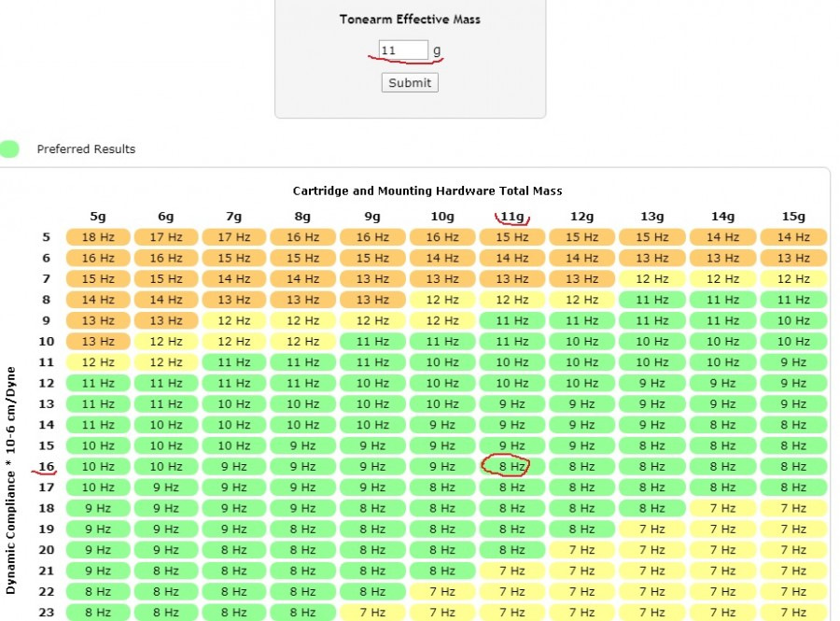Click the underlined 11g column header
This screenshot has width=840, height=621.
(511, 217)
